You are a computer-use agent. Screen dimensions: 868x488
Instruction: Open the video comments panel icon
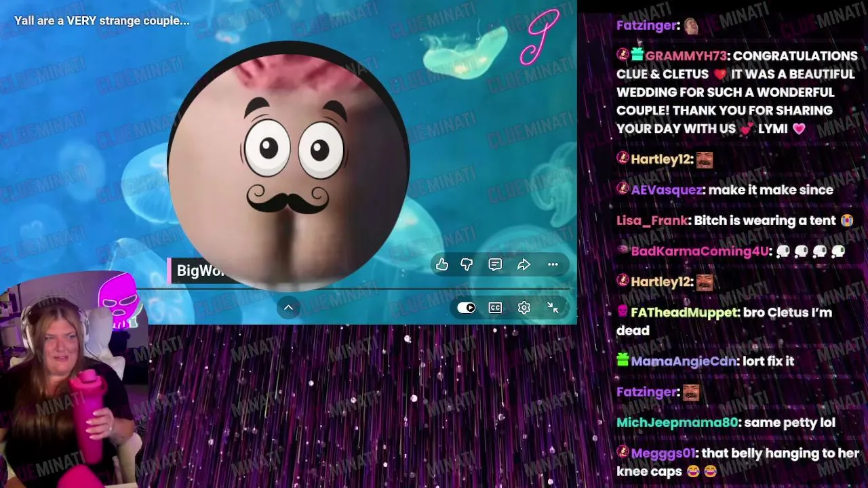[495, 264]
